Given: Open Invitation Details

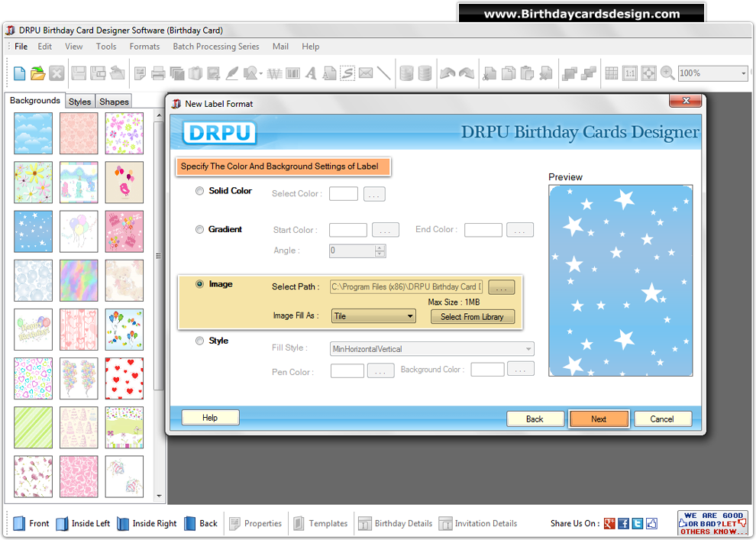Looking at the screenshot, I should click(x=478, y=524).
